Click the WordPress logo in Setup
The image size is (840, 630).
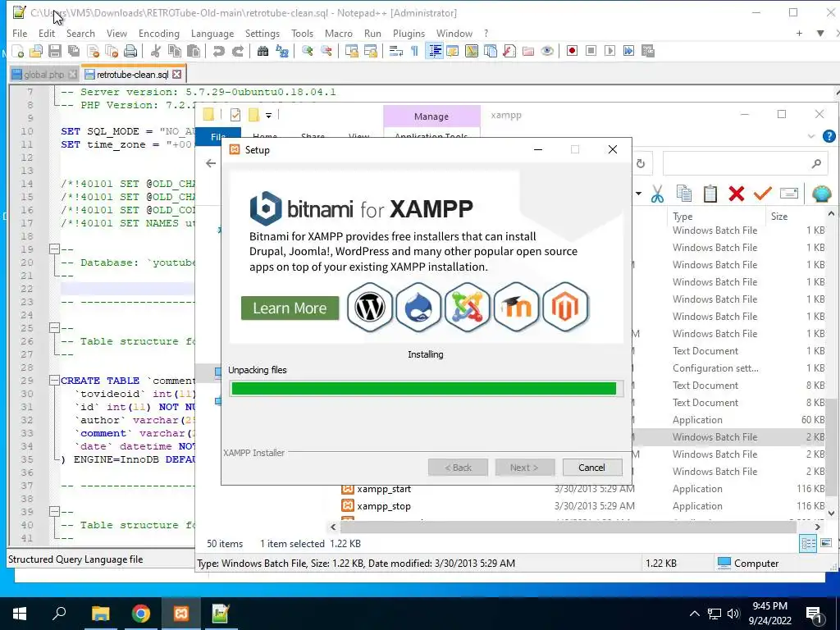(x=370, y=308)
